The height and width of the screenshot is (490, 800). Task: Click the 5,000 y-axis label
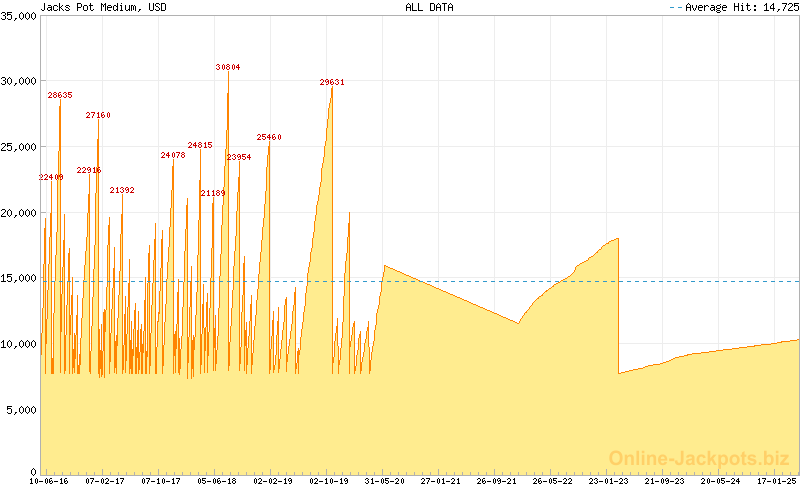[x=21, y=409]
